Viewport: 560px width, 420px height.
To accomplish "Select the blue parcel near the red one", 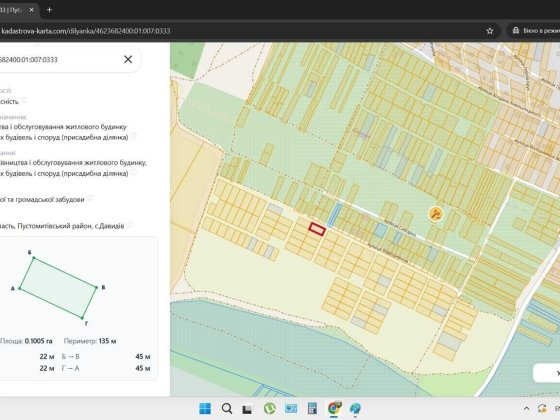I will (x=335, y=215).
